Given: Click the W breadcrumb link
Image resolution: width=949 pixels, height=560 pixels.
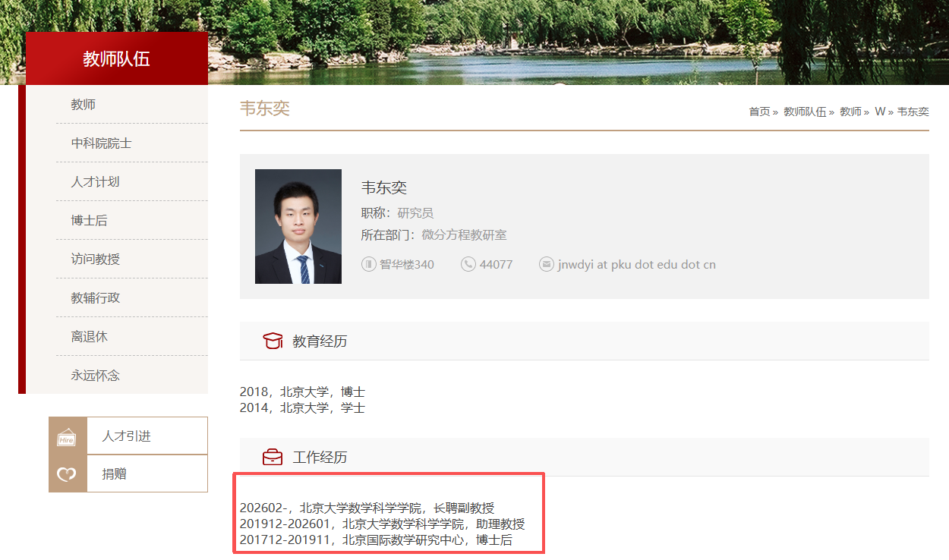Looking at the screenshot, I should tap(880, 112).
